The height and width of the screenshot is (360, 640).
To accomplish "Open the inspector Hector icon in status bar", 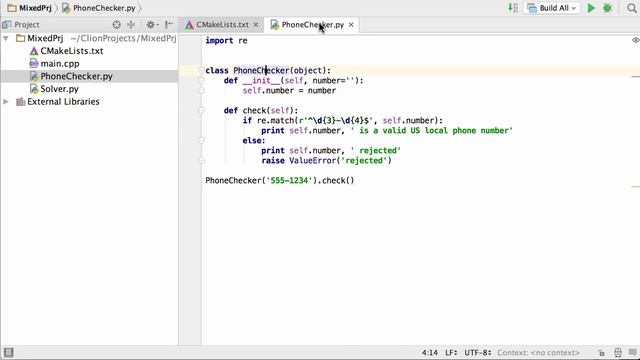I will click(618, 353).
